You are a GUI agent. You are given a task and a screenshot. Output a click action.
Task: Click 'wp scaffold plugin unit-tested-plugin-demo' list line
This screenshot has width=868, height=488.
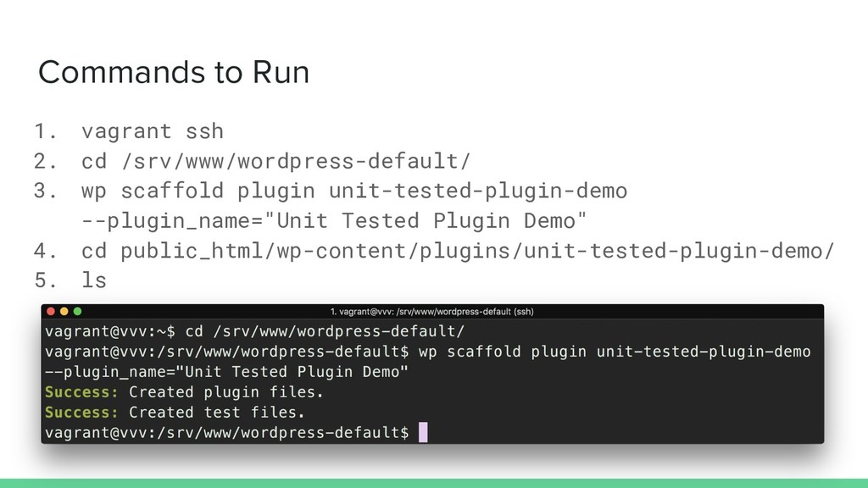[x=354, y=191]
